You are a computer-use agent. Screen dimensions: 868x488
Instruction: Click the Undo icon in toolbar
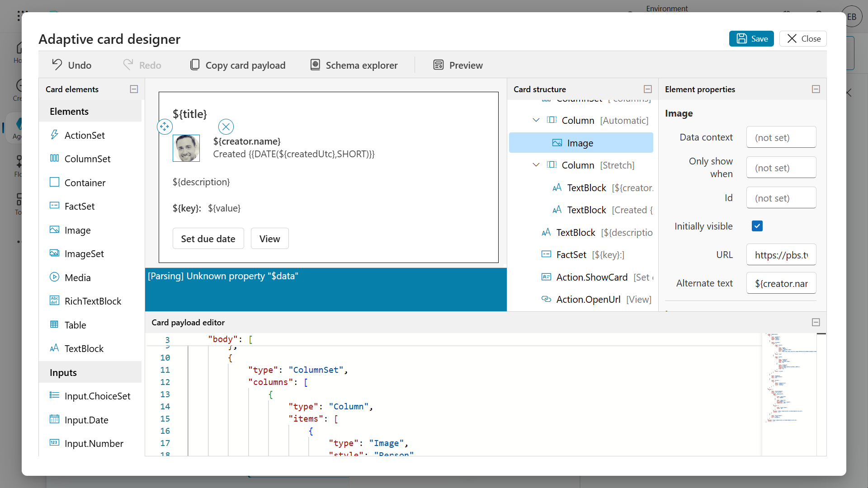point(57,65)
